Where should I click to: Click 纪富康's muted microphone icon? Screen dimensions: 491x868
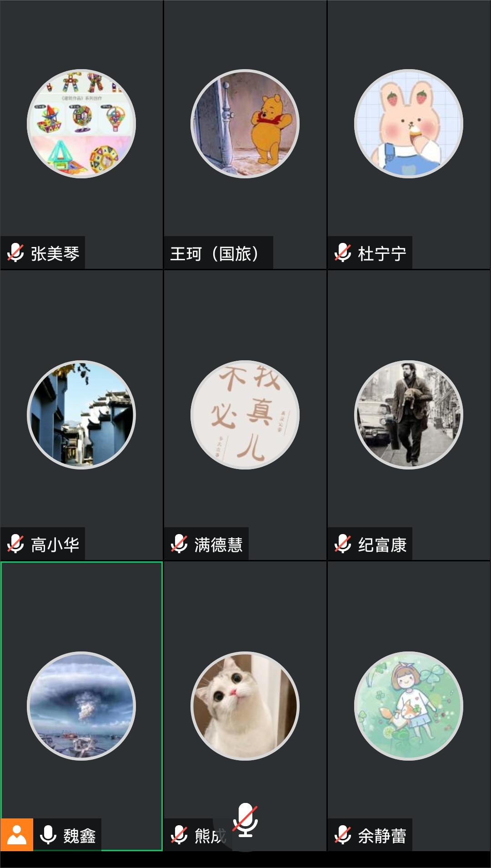click(x=343, y=544)
